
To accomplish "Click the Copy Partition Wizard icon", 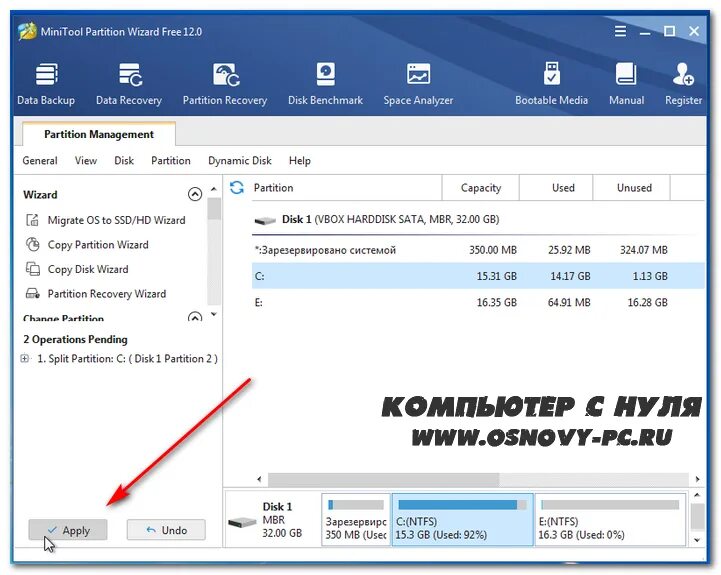I will tap(33, 244).
